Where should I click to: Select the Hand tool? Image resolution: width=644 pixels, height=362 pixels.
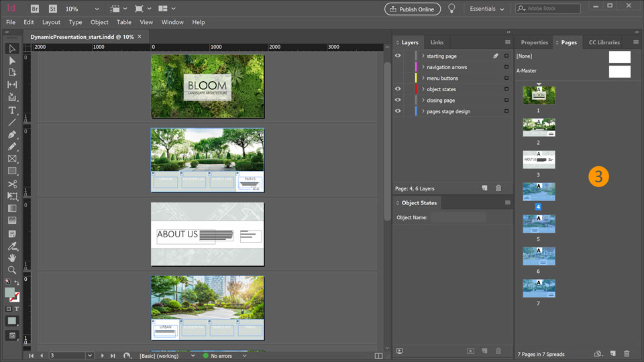(12, 257)
